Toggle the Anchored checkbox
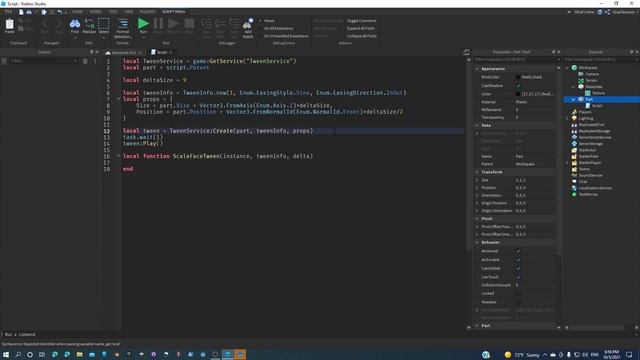 (518, 251)
